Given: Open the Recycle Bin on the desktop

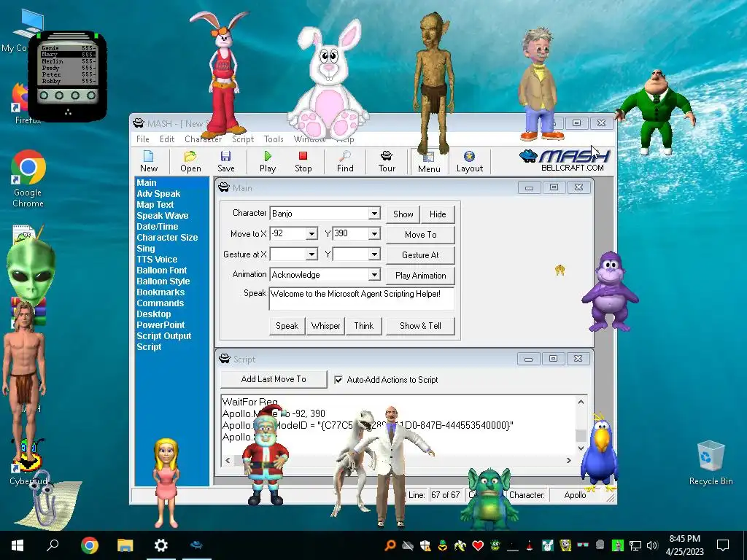Looking at the screenshot, I should pyautogui.click(x=711, y=463).
